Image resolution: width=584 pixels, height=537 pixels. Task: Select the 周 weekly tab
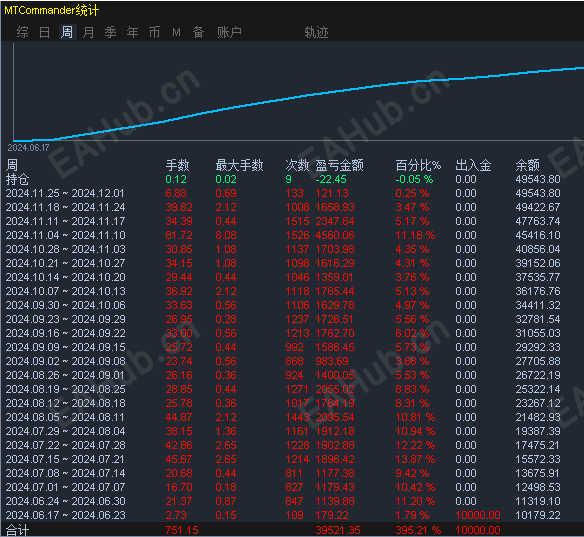click(67, 32)
